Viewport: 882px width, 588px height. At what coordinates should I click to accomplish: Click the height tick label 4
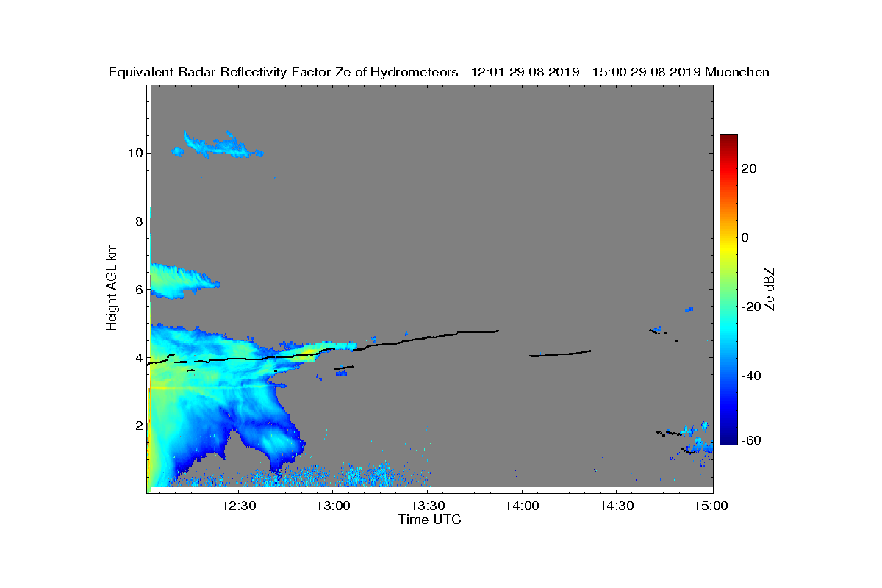coord(140,358)
